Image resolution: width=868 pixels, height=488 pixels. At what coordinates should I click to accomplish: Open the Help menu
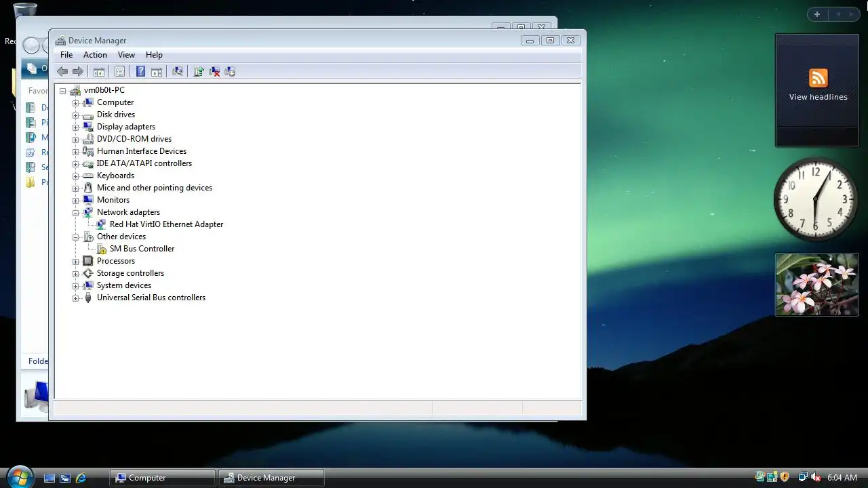pyautogui.click(x=154, y=55)
